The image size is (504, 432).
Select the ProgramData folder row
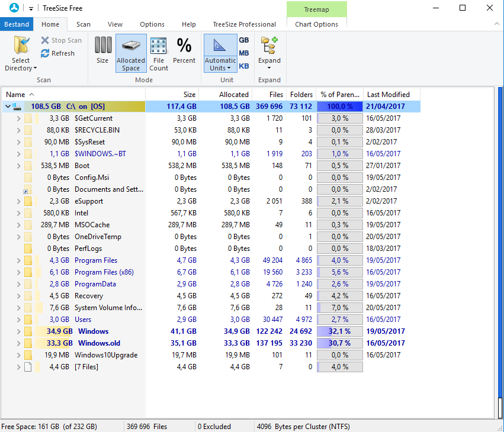(211, 284)
